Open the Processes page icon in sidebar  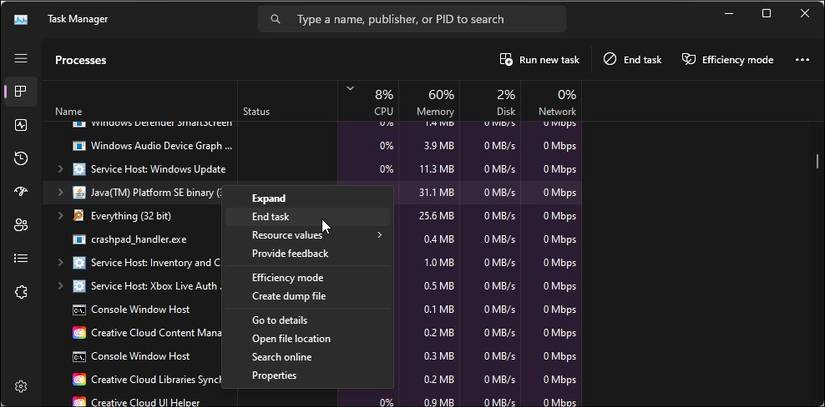click(21, 92)
